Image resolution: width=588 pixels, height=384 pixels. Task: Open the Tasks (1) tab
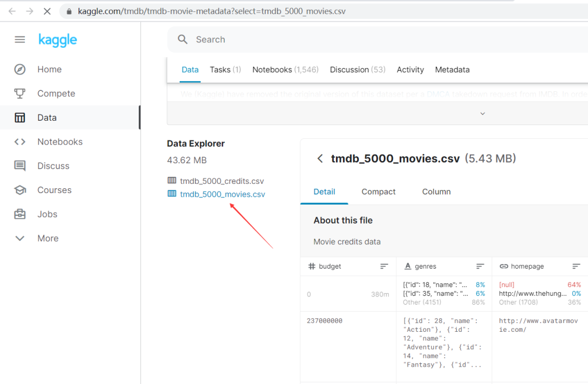[x=225, y=70]
